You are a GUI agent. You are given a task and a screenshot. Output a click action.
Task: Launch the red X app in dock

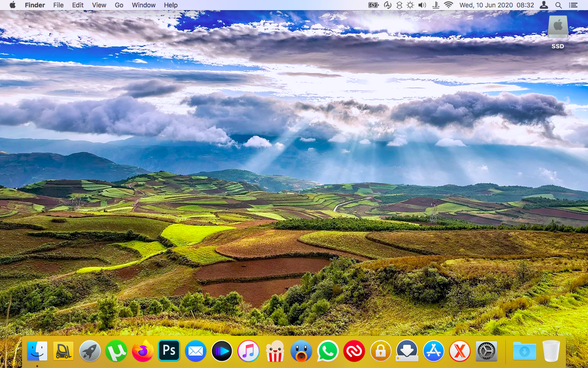coord(460,352)
